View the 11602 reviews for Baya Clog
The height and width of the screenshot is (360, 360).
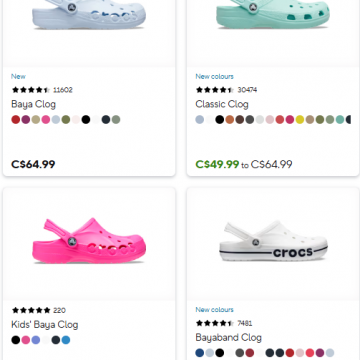(63, 90)
